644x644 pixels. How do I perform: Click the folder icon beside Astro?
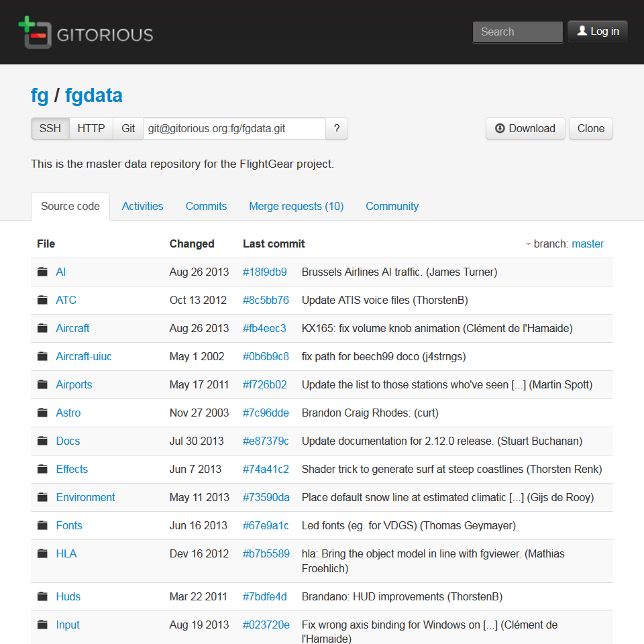point(42,413)
